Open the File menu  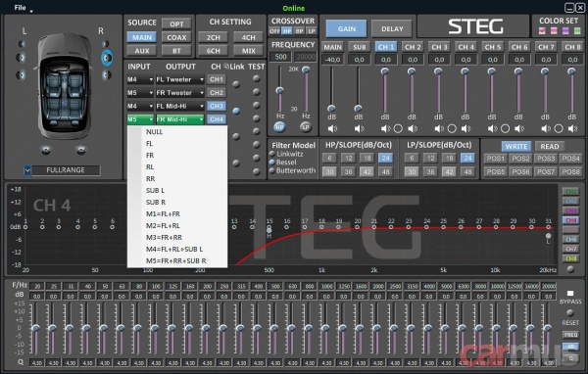coord(21,8)
